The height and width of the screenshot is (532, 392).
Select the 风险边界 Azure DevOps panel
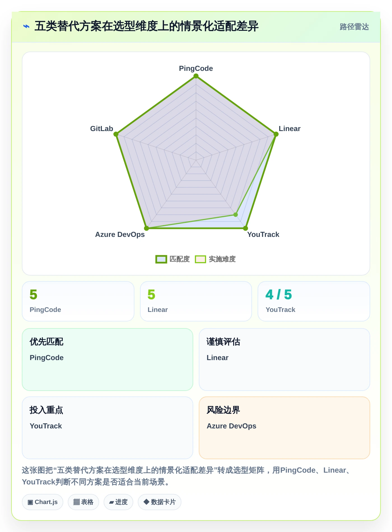coord(284,428)
